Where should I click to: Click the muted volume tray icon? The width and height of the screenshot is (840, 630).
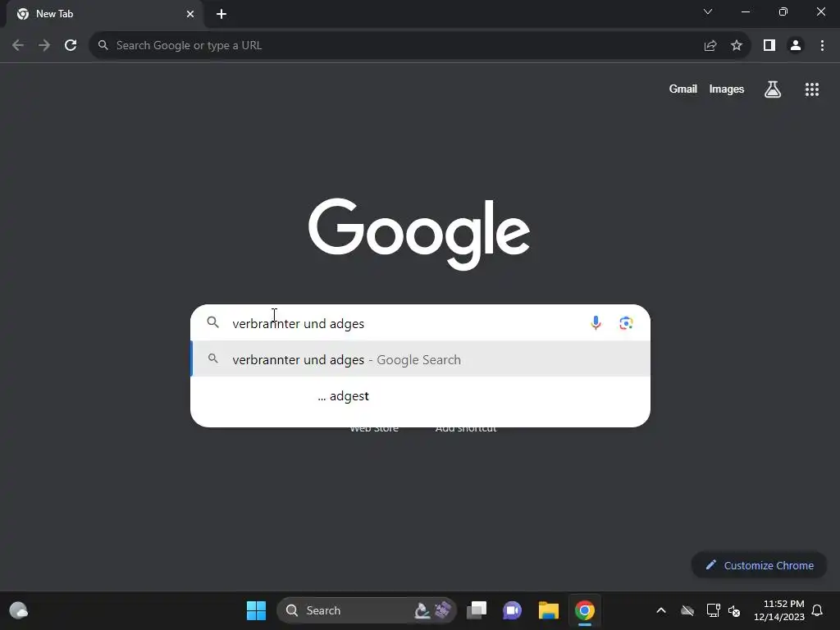[734, 610]
